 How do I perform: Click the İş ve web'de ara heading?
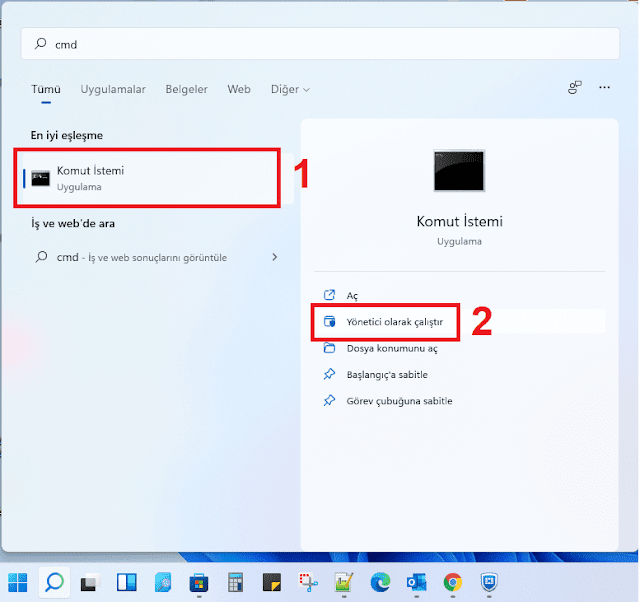(73, 224)
